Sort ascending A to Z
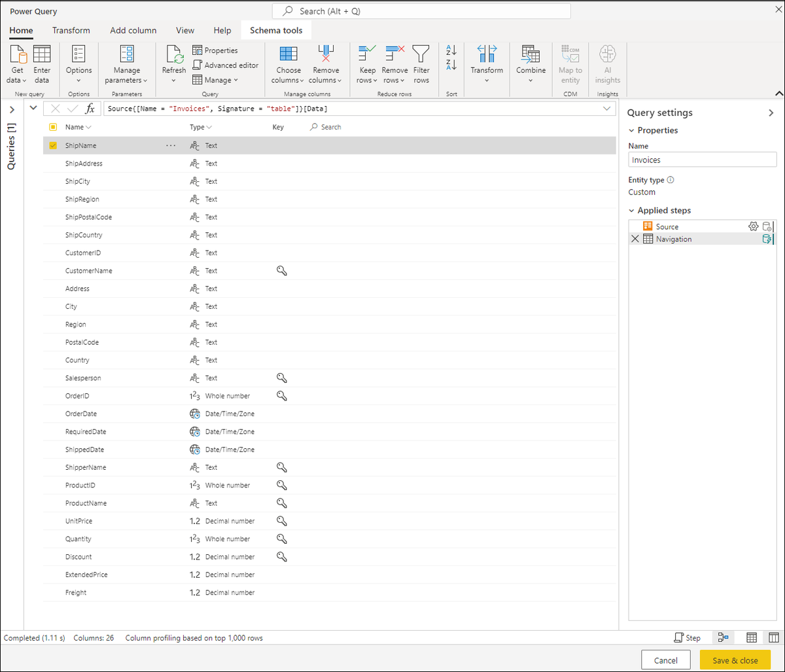 coord(451,50)
